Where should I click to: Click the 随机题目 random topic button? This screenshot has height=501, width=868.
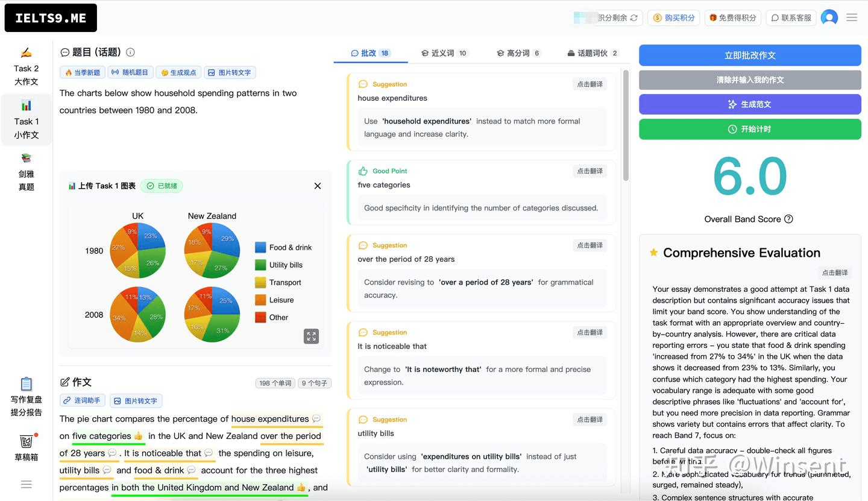coord(130,72)
